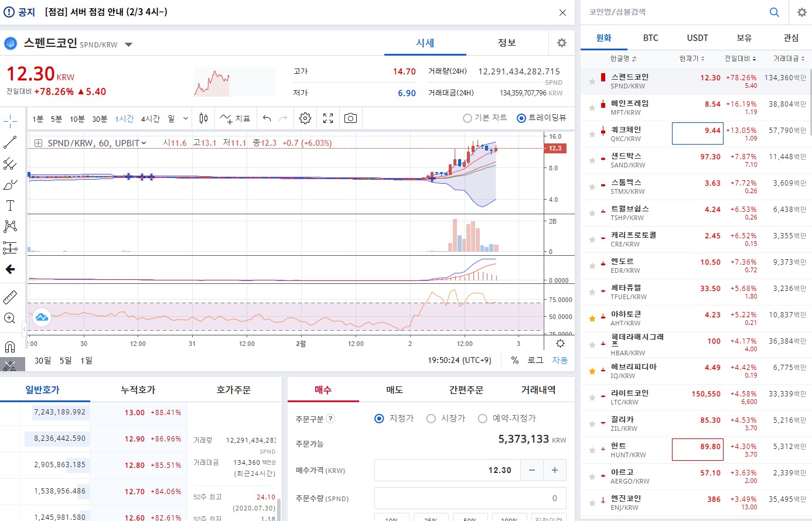Unfavorite the 에브리피디아 star
Screen dimensions: 812x521
click(592, 371)
